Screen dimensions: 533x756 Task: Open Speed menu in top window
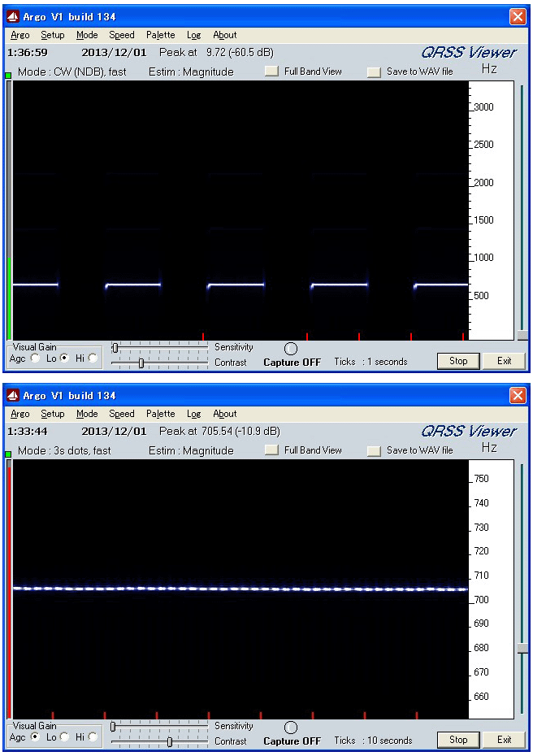[121, 35]
